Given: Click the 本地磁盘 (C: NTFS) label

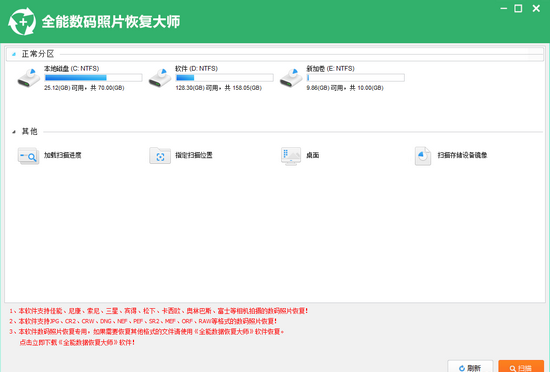Looking at the screenshot, I should click(x=72, y=69).
